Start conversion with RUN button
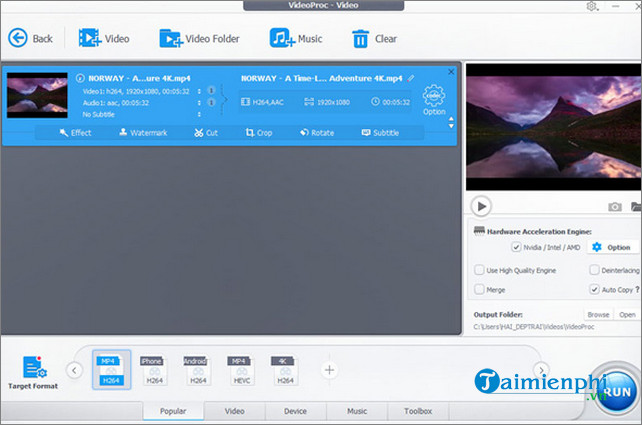Viewport: 642px width, 425px height. pyautogui.click(x=617, y=392)
